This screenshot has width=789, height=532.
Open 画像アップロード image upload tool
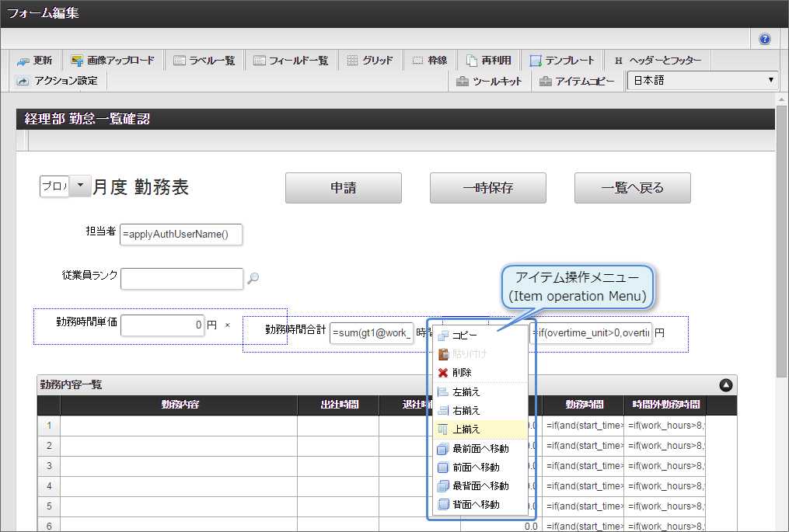pyautogui.click(x=113, y=61)
